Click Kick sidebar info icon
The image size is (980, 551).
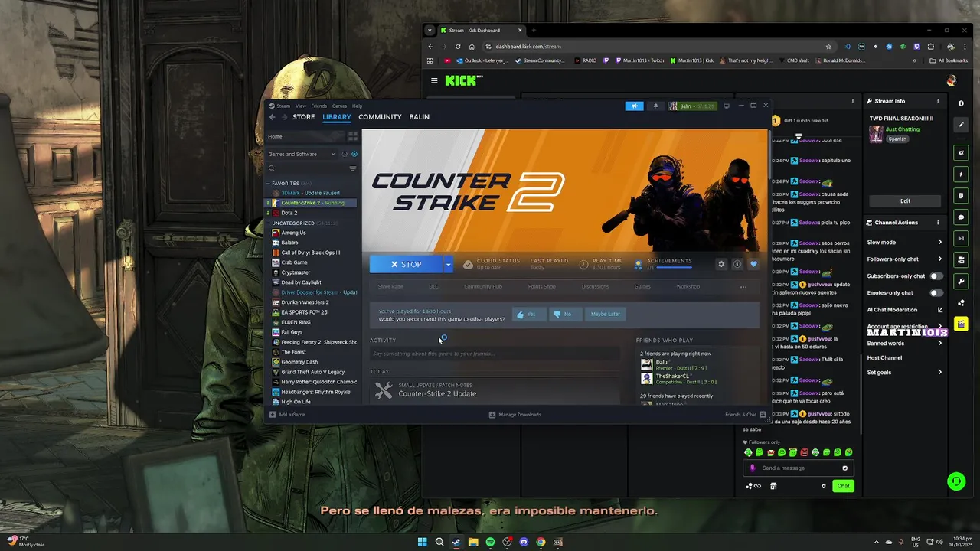click(962, 103)
